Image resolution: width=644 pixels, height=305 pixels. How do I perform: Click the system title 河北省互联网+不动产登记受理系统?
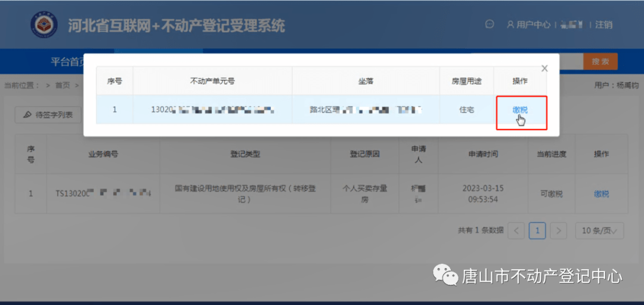point(176,26)
